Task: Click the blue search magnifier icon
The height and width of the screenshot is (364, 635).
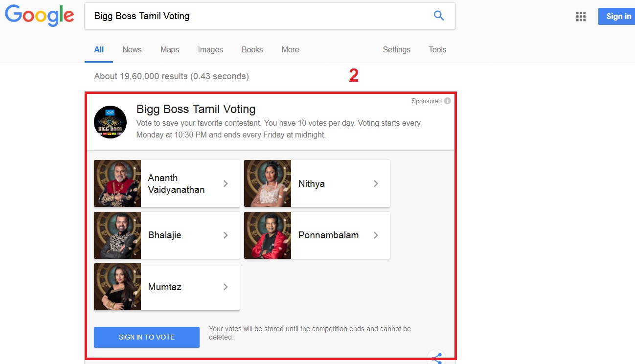Action: pos(439,16)
